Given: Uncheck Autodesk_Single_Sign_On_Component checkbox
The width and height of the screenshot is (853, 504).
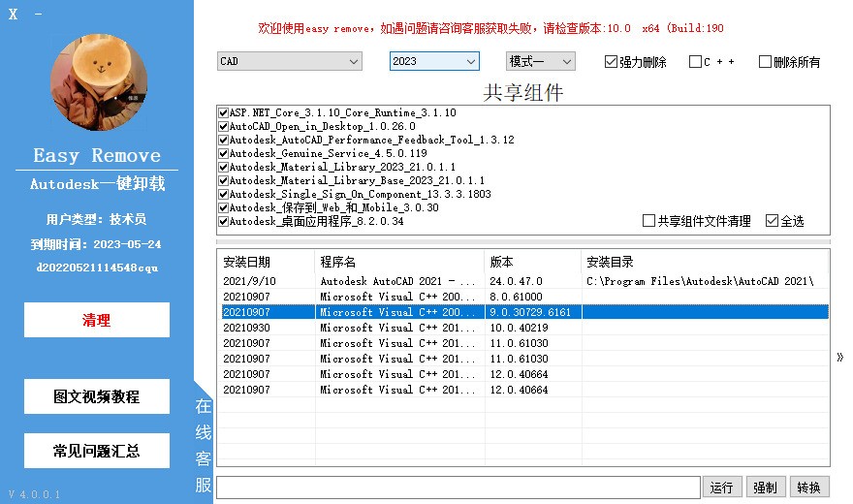Looking at the screenshot, I should coord(223,195).
